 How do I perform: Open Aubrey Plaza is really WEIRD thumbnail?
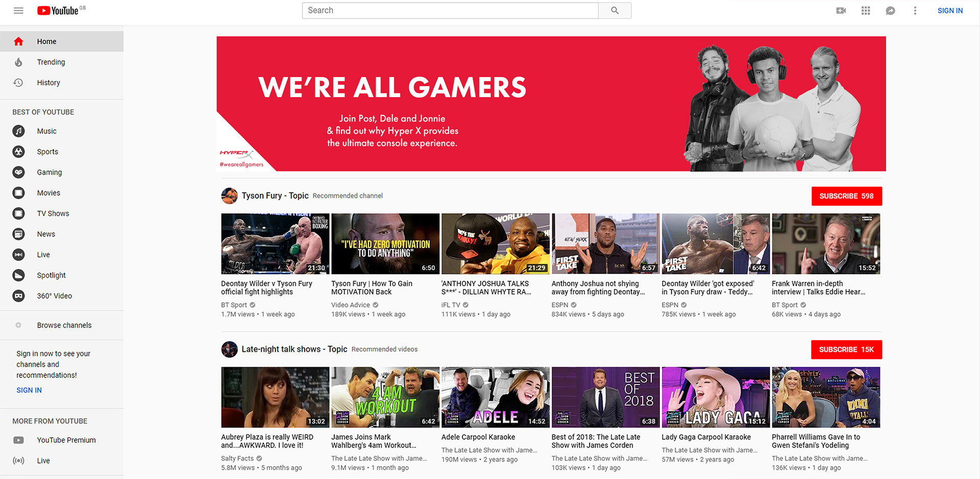click(x=275, y=397)
